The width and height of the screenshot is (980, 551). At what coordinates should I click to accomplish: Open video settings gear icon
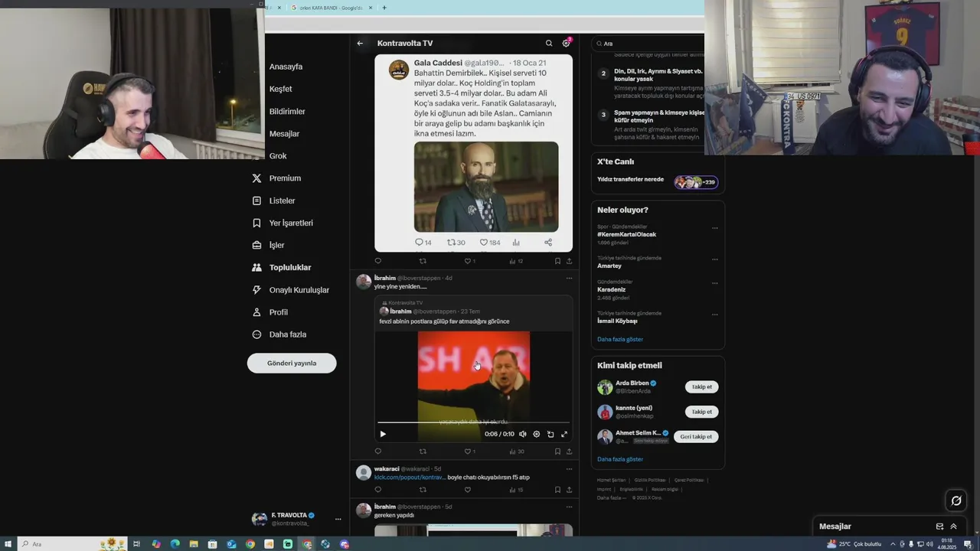point(537,434)
